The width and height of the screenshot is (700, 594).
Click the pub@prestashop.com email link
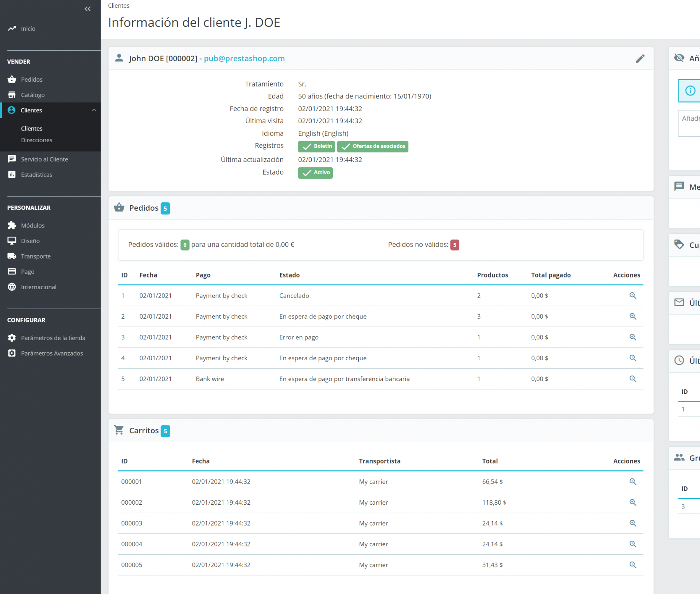(x=244, y=58)
